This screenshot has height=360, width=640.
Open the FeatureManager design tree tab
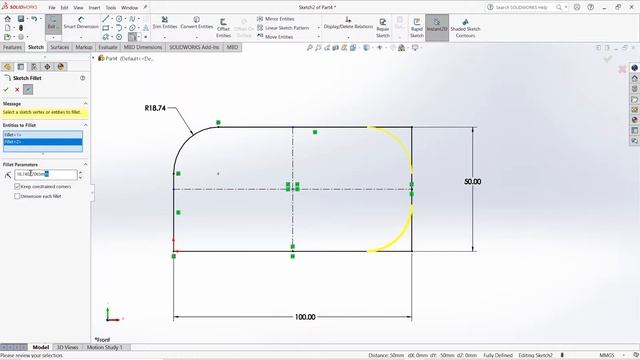(x=7, y=67)
